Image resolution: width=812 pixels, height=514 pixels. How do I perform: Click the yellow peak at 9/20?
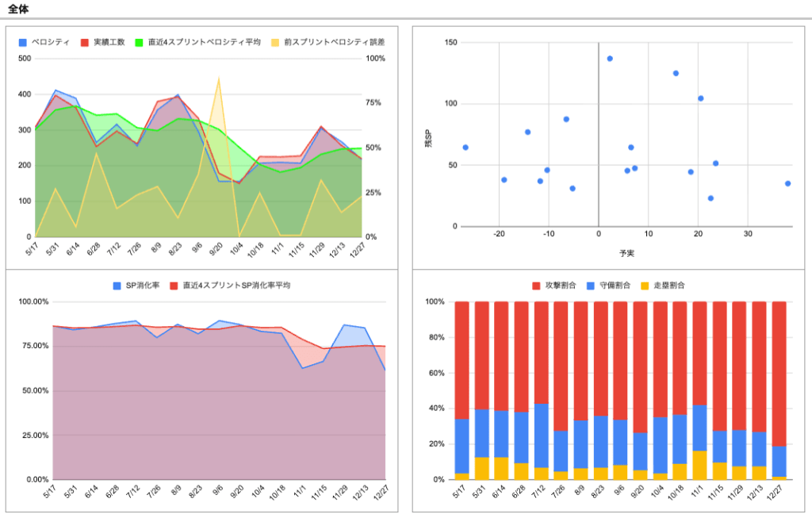tap(219, 78)
